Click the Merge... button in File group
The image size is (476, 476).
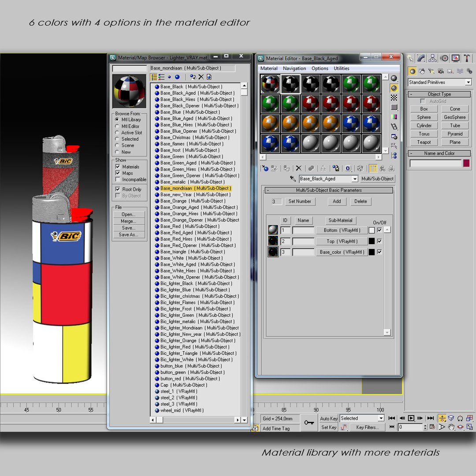coord(128,221)
